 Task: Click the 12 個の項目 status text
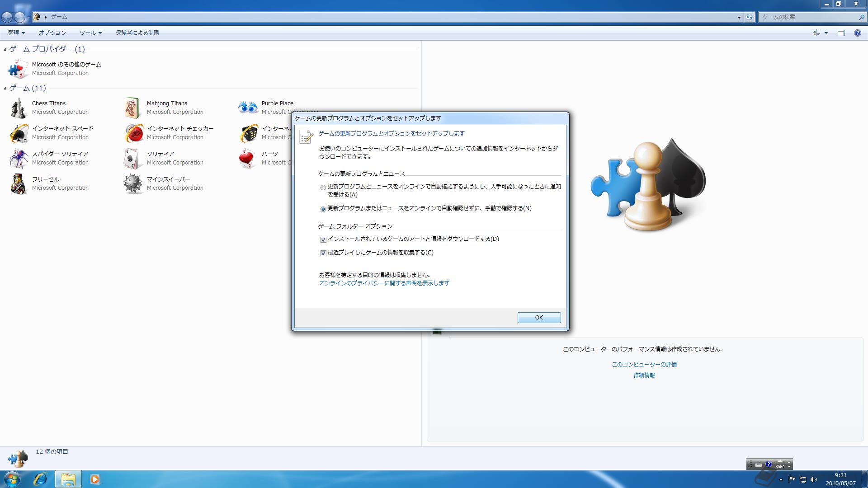(52, 452)
